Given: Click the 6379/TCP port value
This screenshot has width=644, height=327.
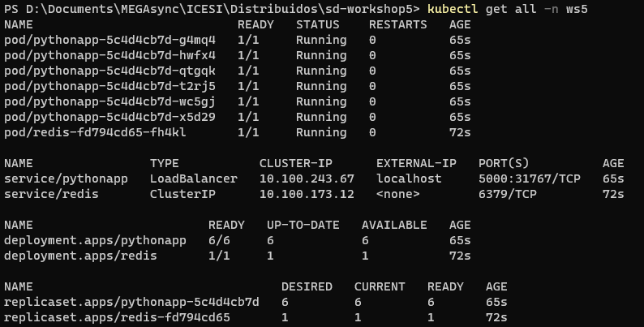Looking at the screenshot, I should [x=508, y=194].
